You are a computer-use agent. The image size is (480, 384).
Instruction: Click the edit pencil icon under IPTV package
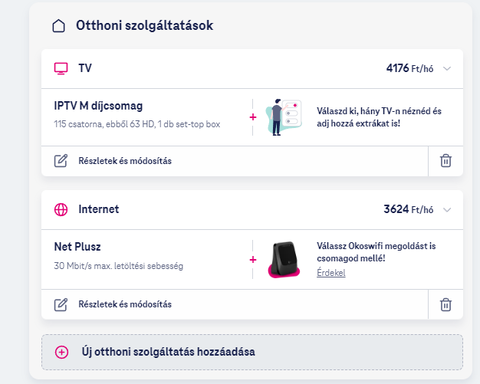[x=61, y=161]
